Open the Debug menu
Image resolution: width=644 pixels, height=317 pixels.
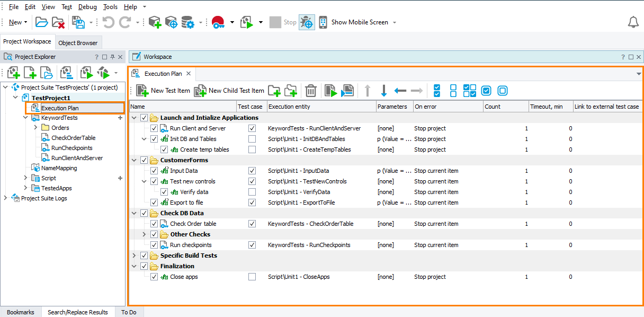click(87, 6)
